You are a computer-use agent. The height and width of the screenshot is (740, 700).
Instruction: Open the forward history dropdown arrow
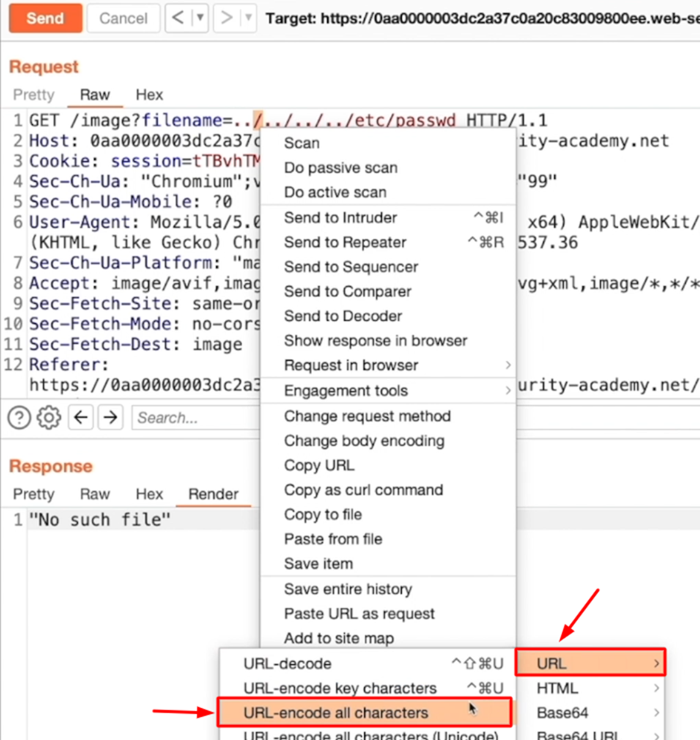tap(248, 18)
